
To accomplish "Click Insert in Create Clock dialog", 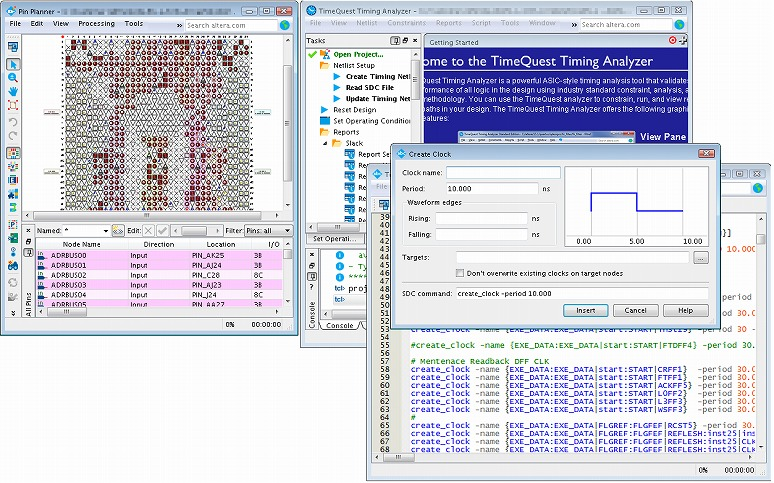I will tap(585, 311).
